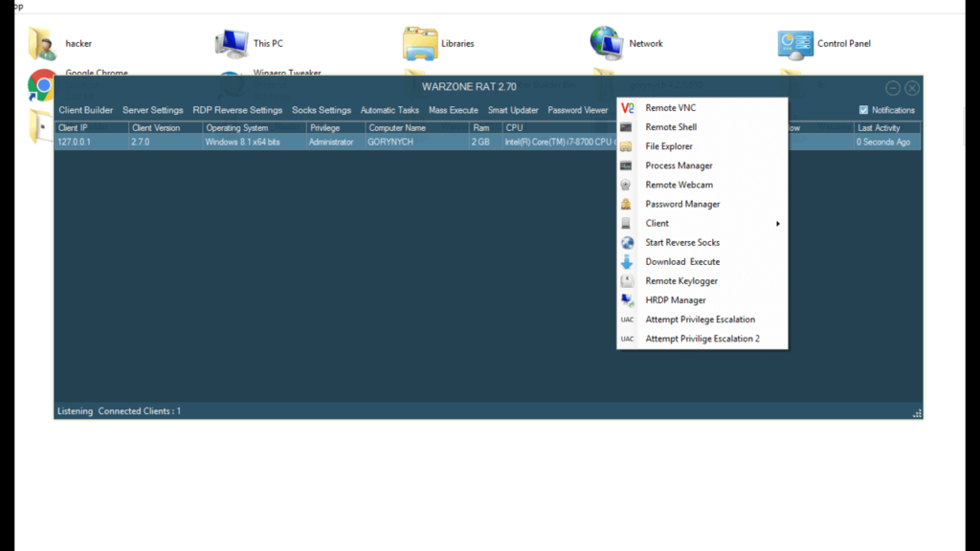Viewport: 980px width, 551px height.
Task: Click the Computer Name column header
Action: point(417,128)
